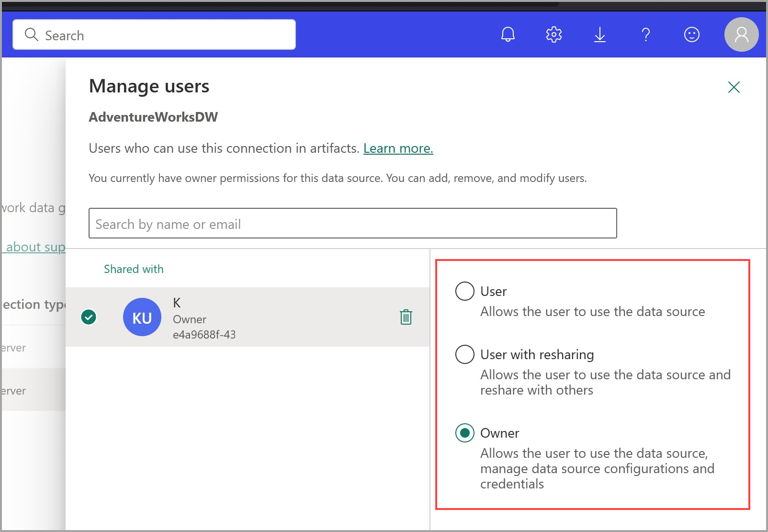This screenshot has width=768, height=532.
Task: Click the Manage users title
Action: 149,86
